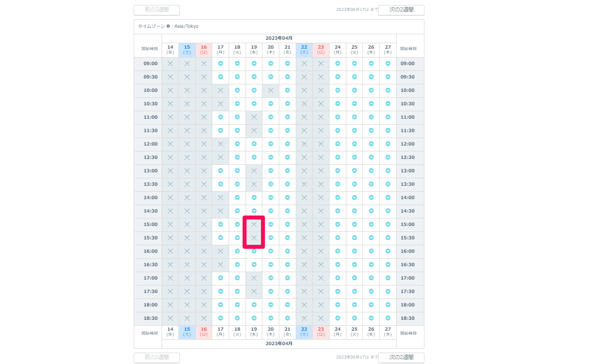Viewport: 590px width, 364px height.
Task: Click the timezone info icon
Action: pos(168,26)
